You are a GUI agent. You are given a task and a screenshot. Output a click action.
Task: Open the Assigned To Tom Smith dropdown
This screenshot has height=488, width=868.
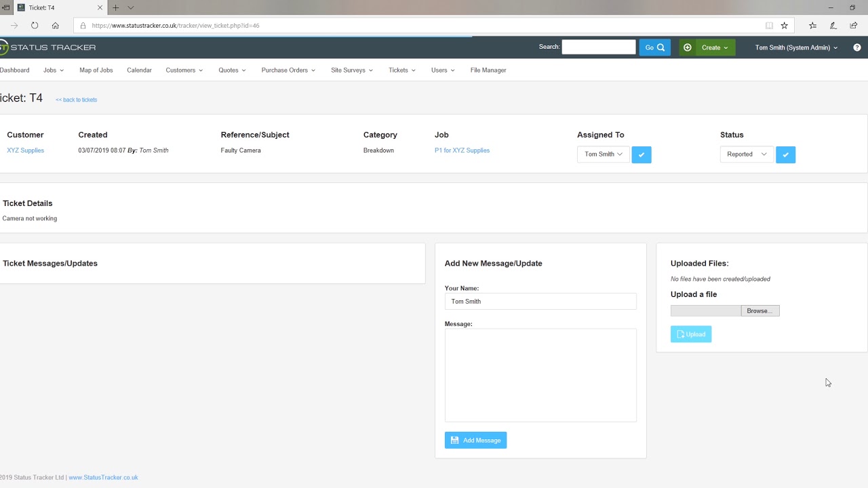604,155
